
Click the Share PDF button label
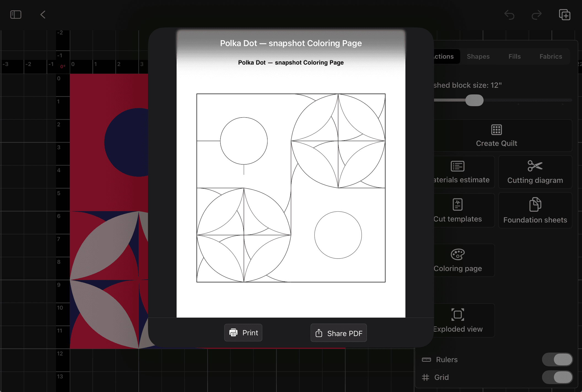tap(345, 333)
